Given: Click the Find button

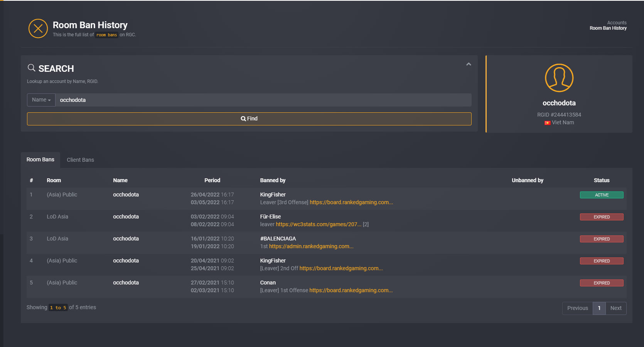Looking at the screenshot, I should point(249,119).
